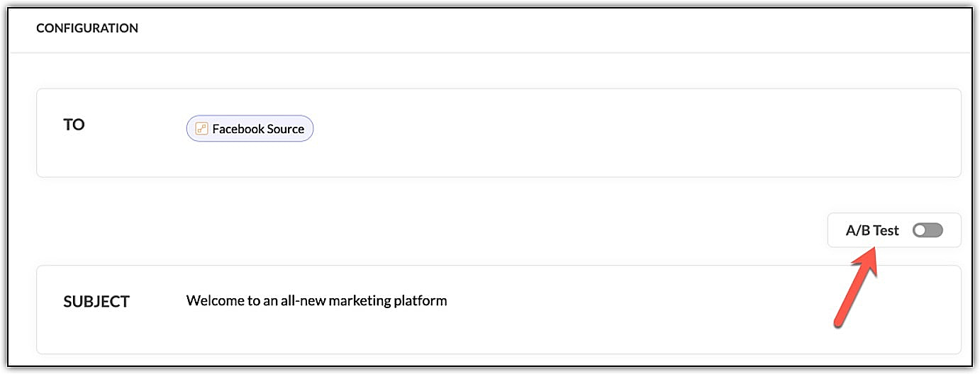Enable the A/B Test toggle switch

(928, 230)
